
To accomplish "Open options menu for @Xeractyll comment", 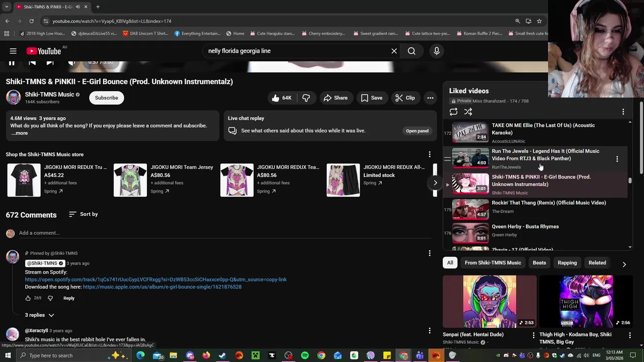I will pyautogui.click(x=430, y=331).
